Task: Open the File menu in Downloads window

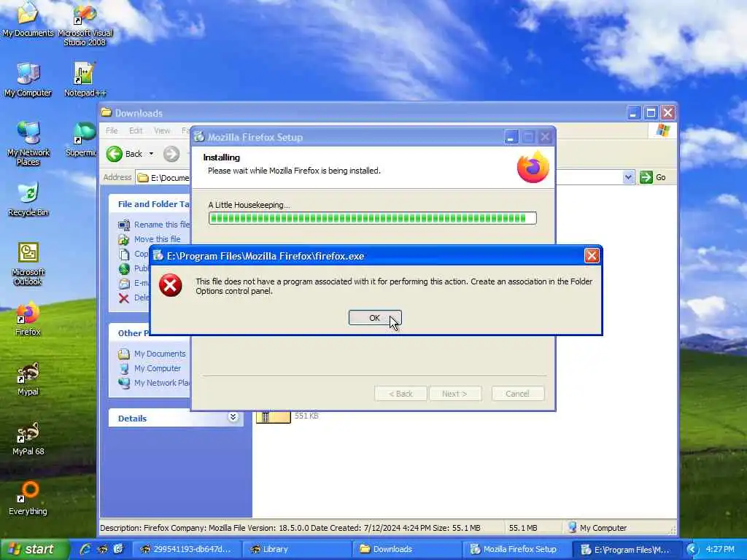Action: pyautogui.click(x=112, y=131)
